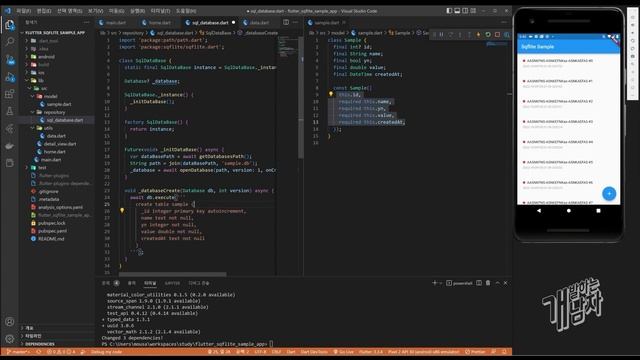Open detail_view.dart in the file explorer

coord(60,144)
